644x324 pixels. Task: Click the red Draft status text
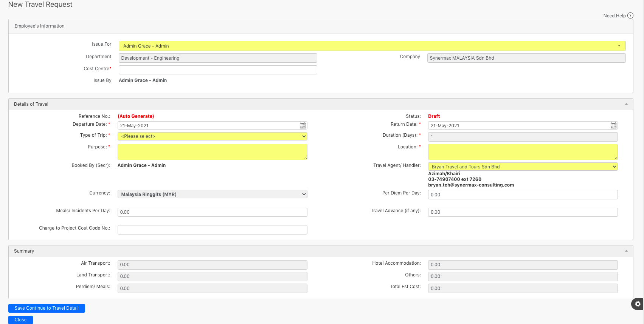[434, 116]
